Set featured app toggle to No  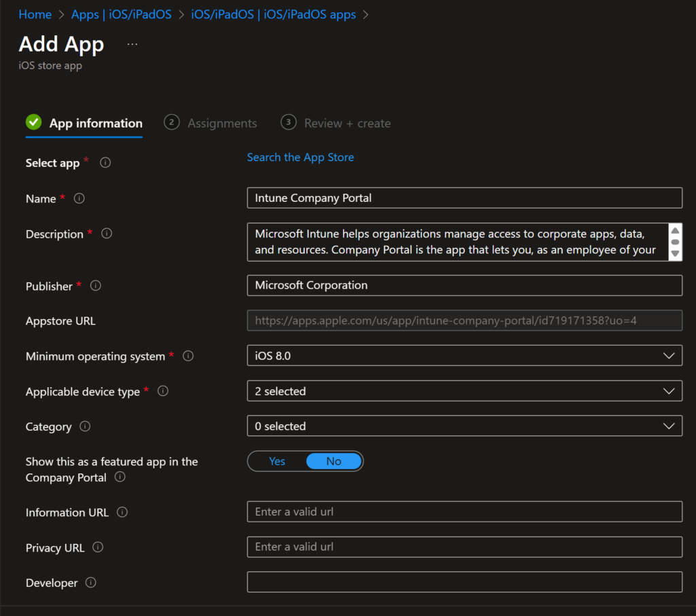coord(334,461)
